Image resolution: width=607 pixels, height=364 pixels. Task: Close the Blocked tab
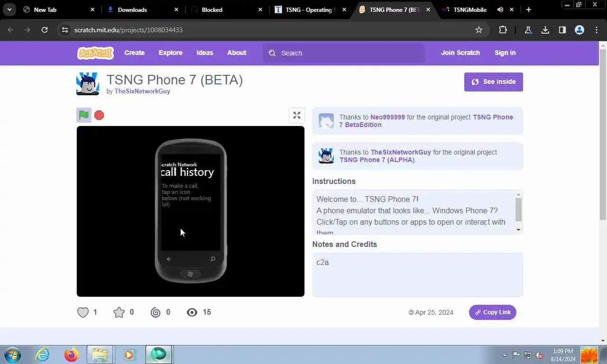(x=260, y=9)
